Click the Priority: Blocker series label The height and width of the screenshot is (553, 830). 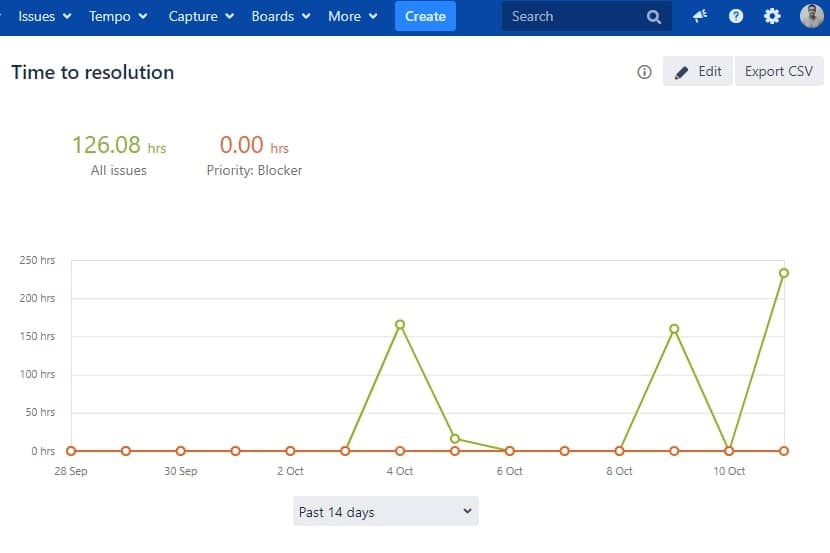tap(254, 170)
